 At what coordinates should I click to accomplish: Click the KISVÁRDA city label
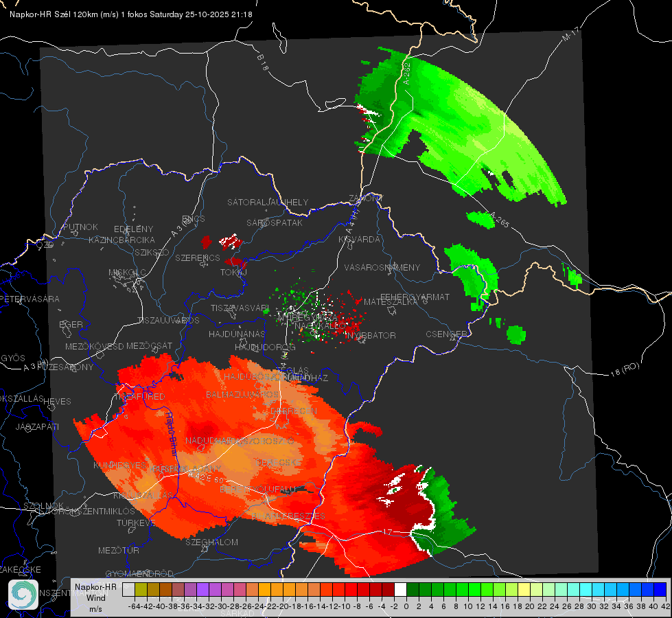pos(360,240)
